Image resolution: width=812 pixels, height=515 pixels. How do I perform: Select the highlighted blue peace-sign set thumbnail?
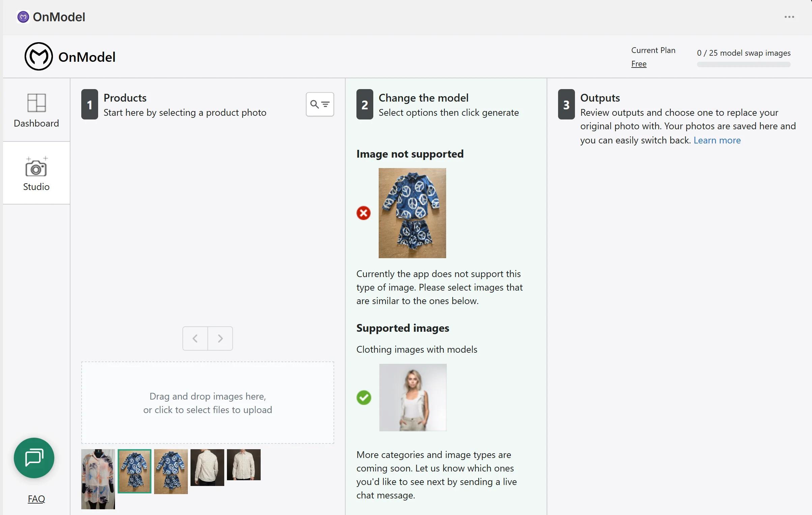pyautogui.click(x=135, y=471)
